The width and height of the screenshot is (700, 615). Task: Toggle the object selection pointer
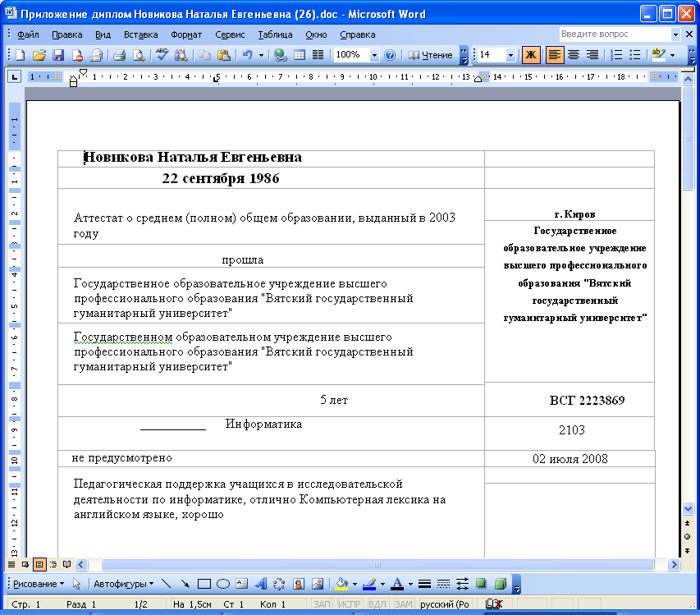76,584
